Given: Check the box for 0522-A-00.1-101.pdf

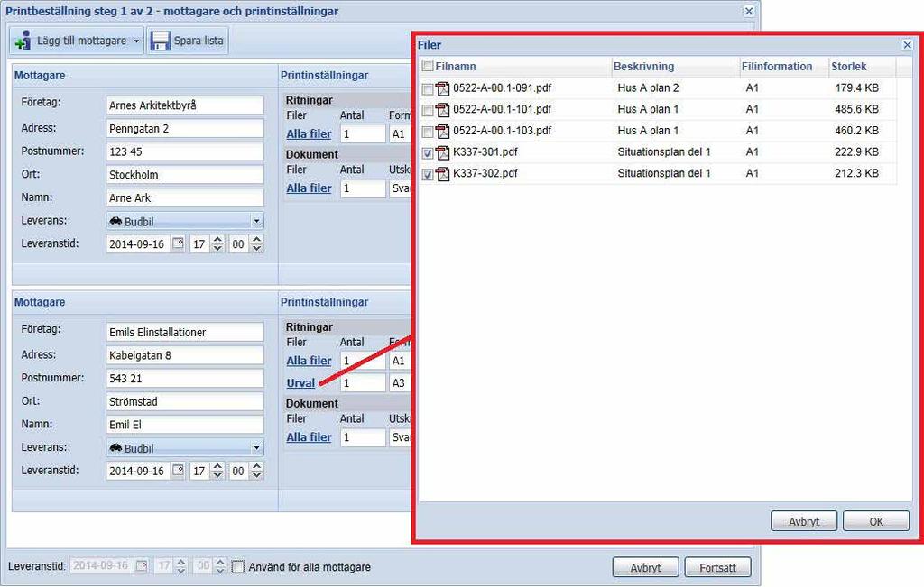Looking at the screenshot, I should point(428,110).
